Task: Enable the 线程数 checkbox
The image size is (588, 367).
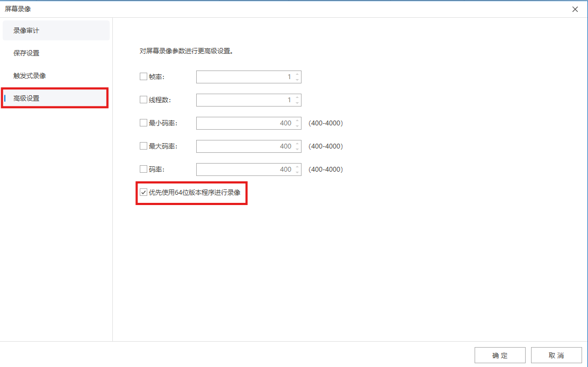Action: point(144,100)
